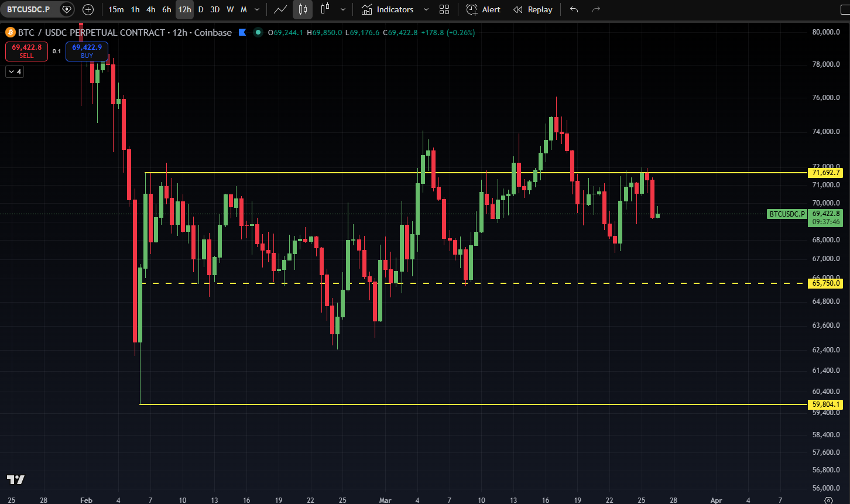Click the add symbol plus icon
This screenshot has width=850, height=504.
pos(88,9)
